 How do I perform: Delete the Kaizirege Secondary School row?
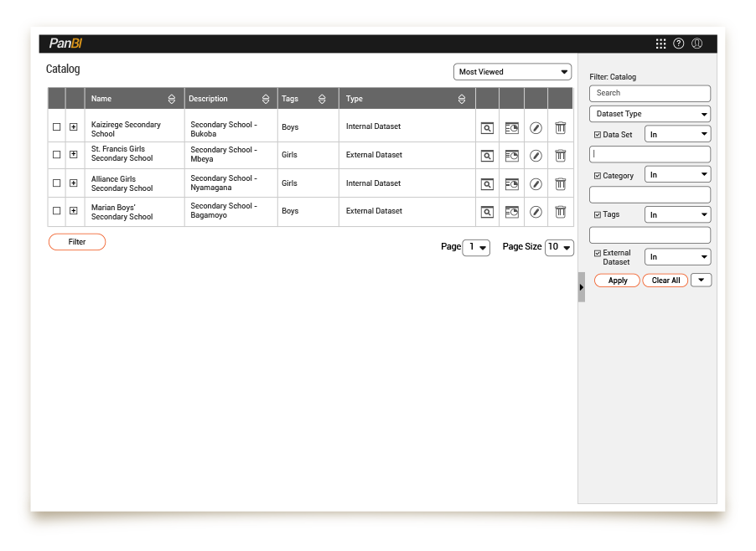[560, 127]
